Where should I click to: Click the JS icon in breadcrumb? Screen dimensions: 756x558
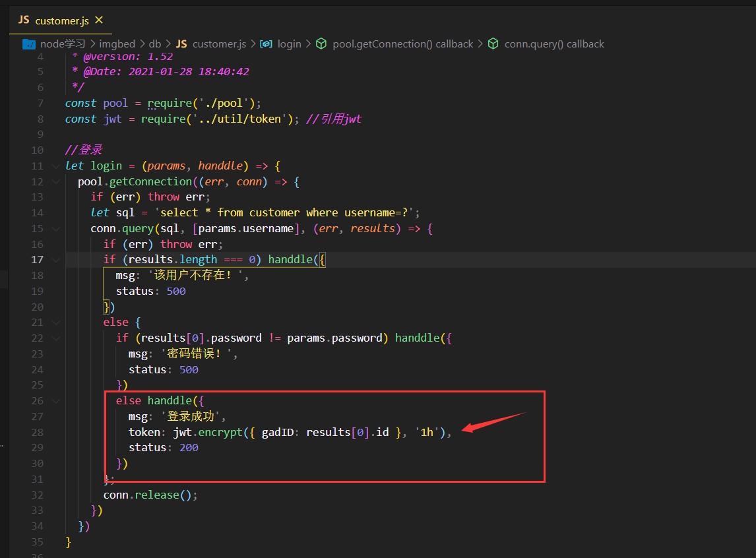181,44
